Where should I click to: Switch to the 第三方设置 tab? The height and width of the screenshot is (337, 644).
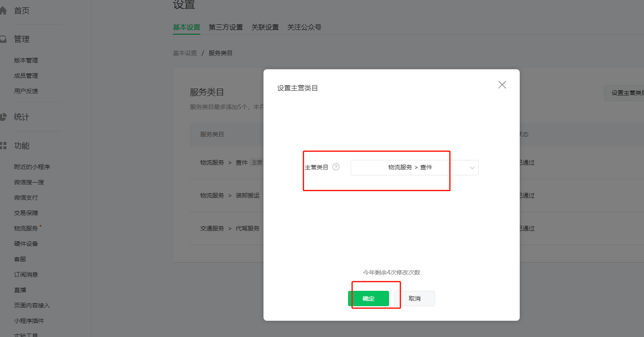pos(226,27)
